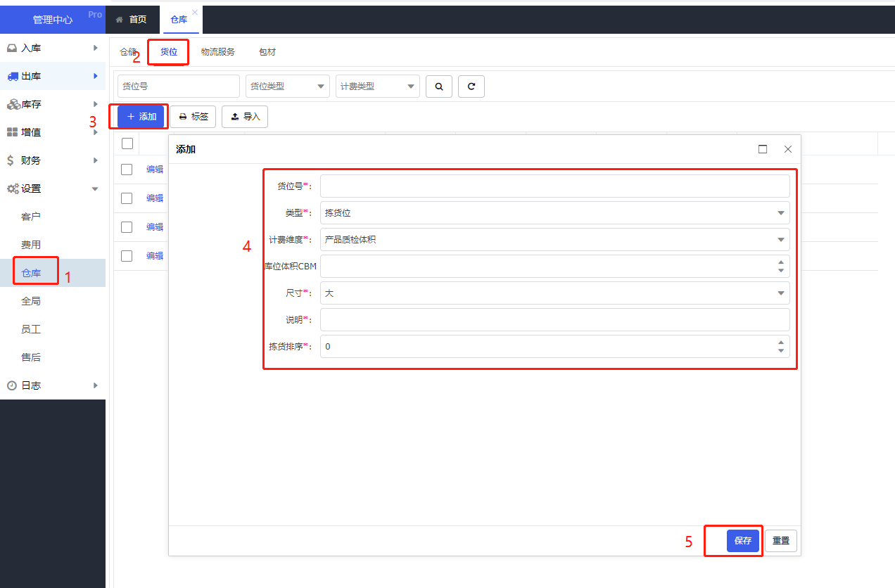Viewport: 895px width, 588px height.
Task: Expand the 出库 sidebar menu
Action: [x=95, y=76]
